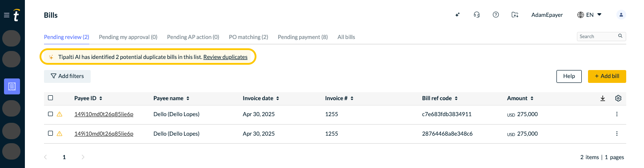Viewport: 644px width, 168px height.
Task: Open three-dot menu for bill c7e683fdb3834911
Action: point(616,114)
